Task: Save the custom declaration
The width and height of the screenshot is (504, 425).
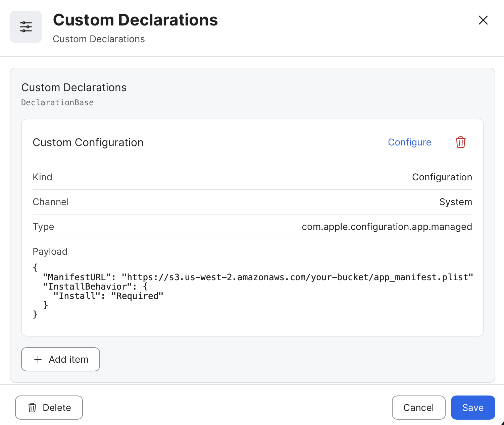Action: click(473, 408)
